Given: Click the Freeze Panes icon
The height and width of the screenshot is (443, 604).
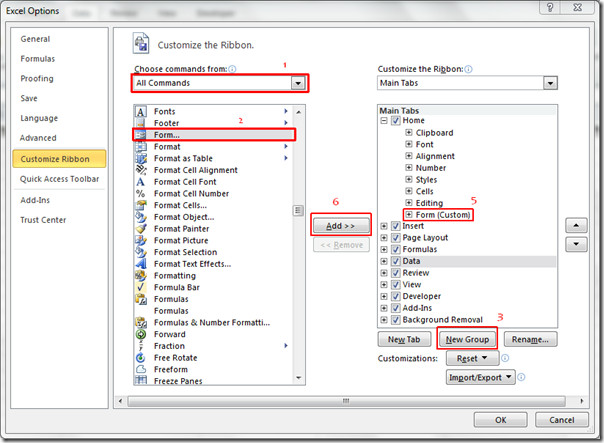Looking at the screenshot, I should coord(141,381).
